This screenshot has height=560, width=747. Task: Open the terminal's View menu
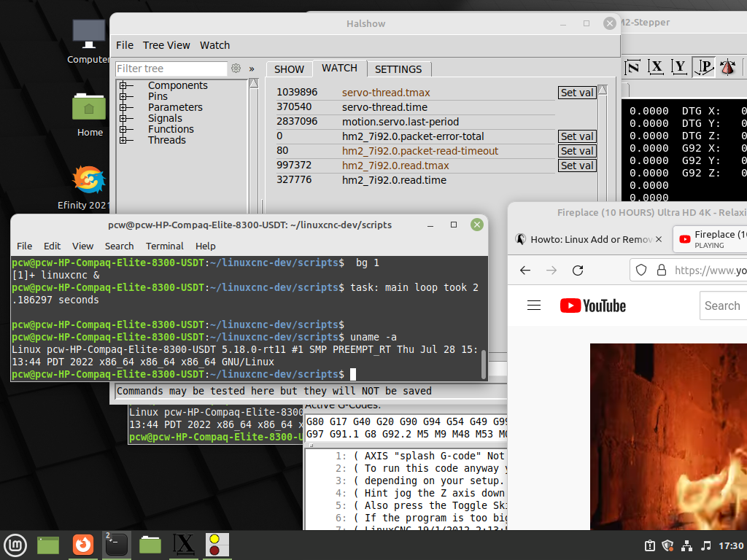coord(82,246)
